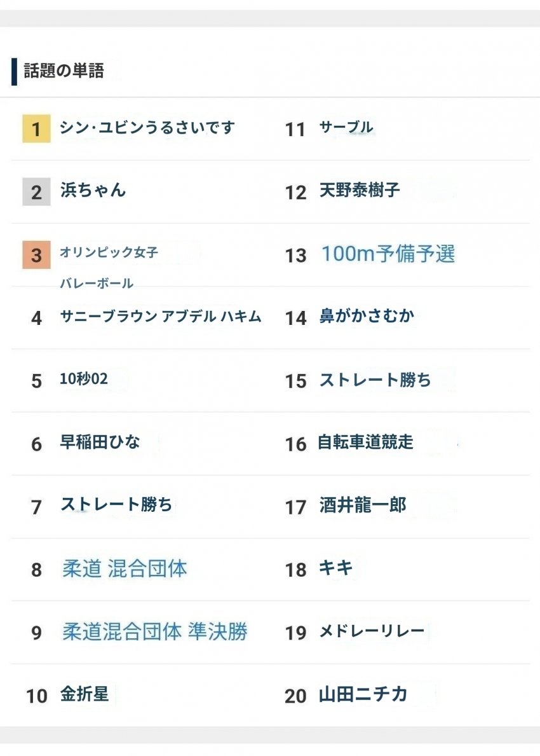Image resolution: width=540 pixels, height=756 pixels.
Task: Open the 100m予備予選 link
Action: pos(388,254)
